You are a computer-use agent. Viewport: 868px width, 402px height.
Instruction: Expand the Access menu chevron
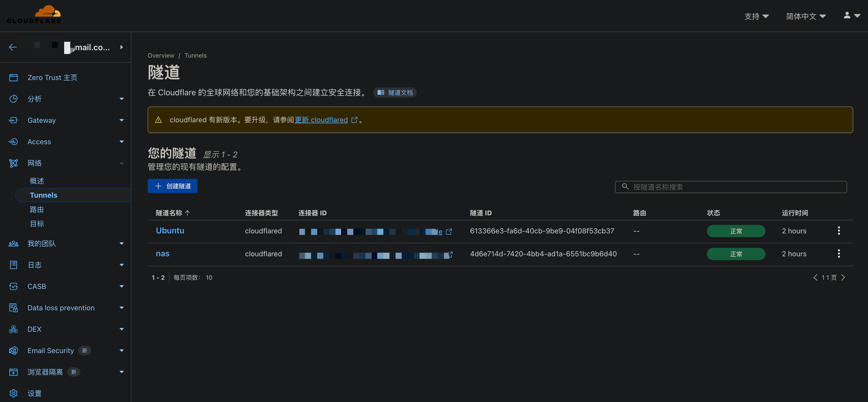[122, 142]
